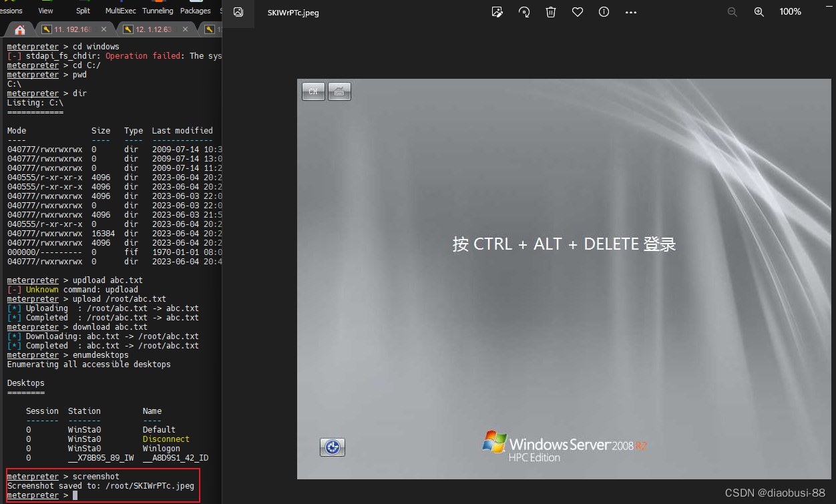836x504 pixels.
Task: Click the Windows Server 2008 R2 logo
Action: tap(564, 446)
